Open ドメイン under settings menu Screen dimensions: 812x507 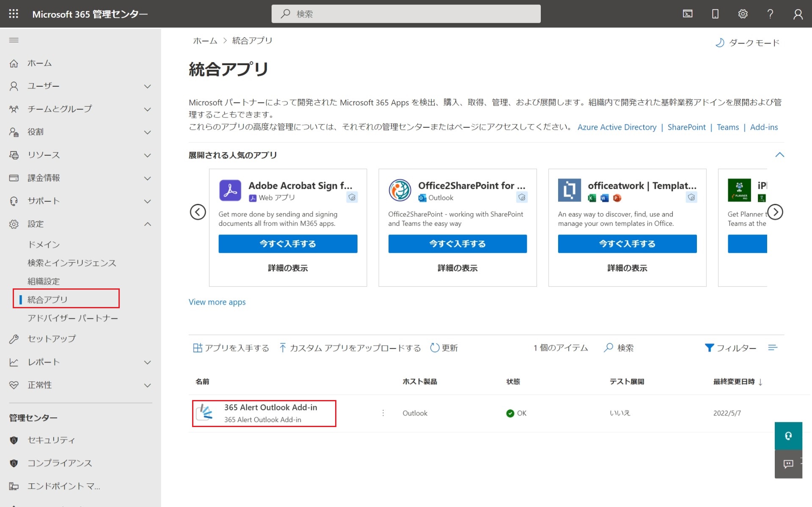[44, 244]
